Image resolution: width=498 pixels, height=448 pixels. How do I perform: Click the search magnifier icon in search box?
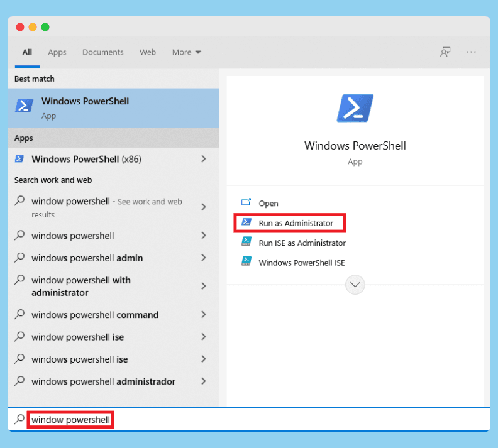coord(19,419)
